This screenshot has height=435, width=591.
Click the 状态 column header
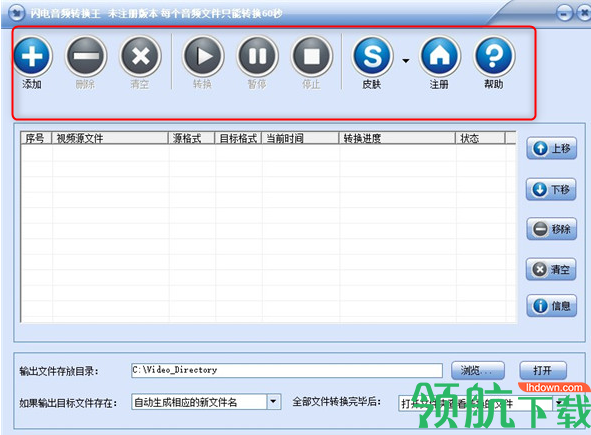coord(481,138)
